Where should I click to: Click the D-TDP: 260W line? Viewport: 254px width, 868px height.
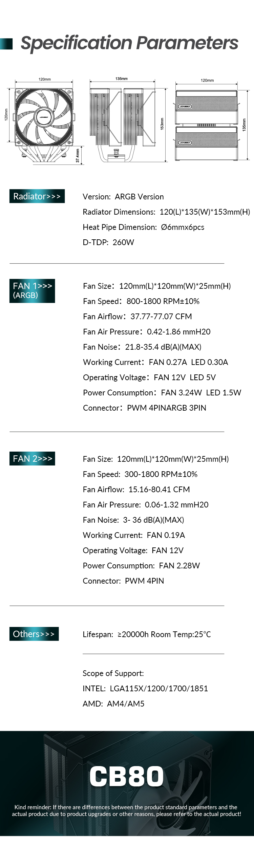pos(108,242)
